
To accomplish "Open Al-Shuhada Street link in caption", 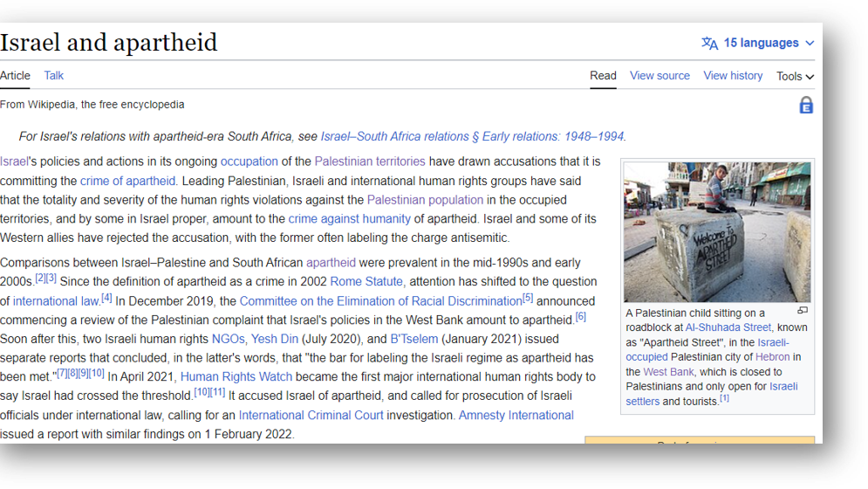I will 728,327.
